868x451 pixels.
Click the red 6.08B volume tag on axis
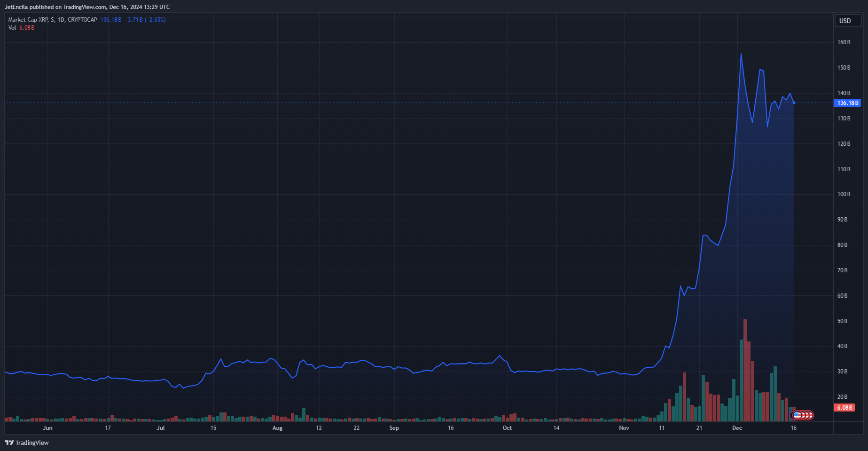point(845,408)
